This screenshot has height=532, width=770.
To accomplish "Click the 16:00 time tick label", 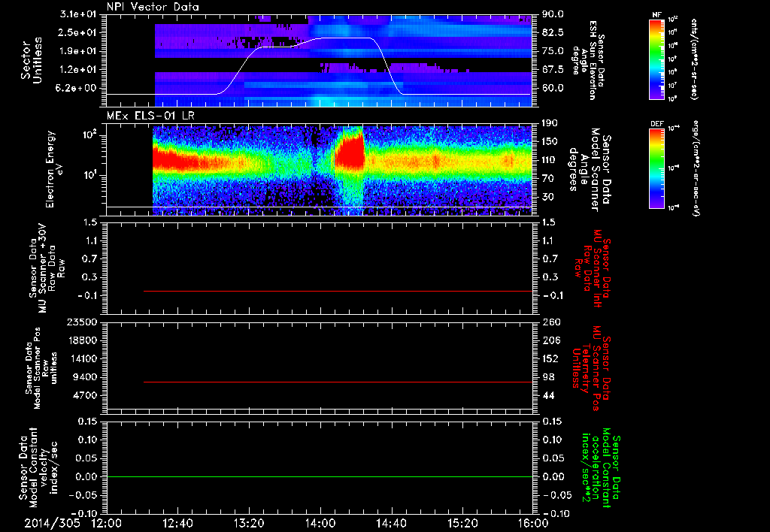I will click(x=533, y=523).
